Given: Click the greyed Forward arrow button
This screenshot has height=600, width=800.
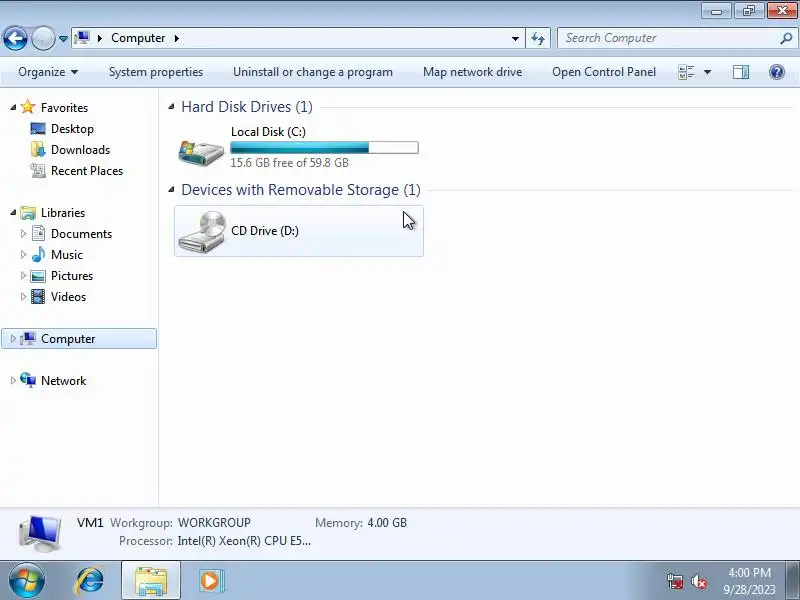Looking at the screenshot, I should click(x=43, y=38).
